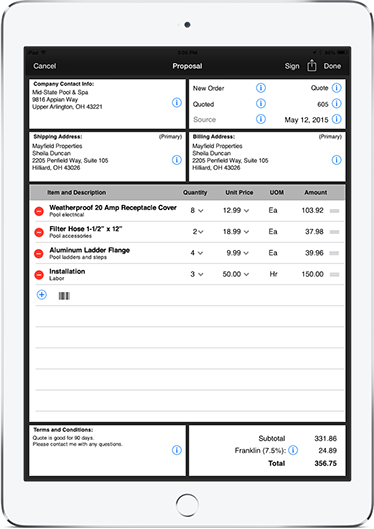Delete Filter Hose row with red minus
374x529 pixels.
[39, 232]
